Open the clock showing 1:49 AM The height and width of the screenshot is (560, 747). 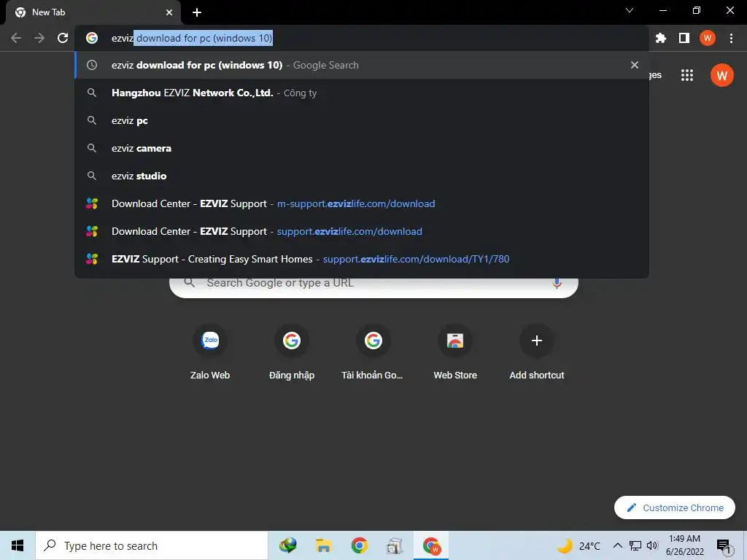[x=684, y=545]
